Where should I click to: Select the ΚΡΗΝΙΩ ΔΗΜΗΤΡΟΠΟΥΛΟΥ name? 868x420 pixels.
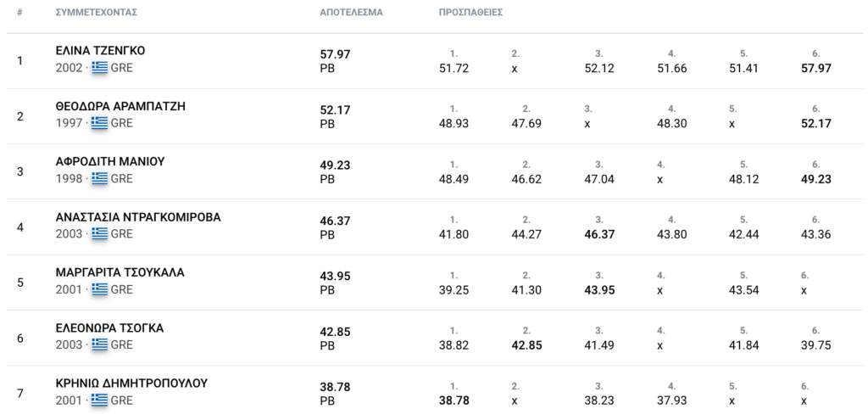(131, 384)
